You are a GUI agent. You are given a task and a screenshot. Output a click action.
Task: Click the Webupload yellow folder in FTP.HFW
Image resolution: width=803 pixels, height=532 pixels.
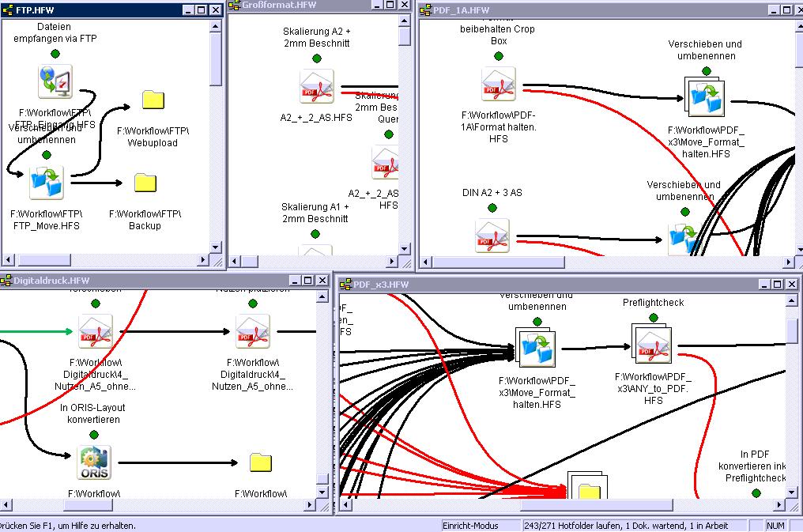153,100
